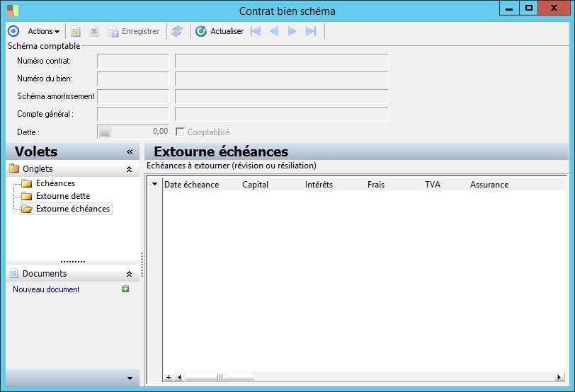Click the new record icon with star
575x392 pixels.
coord(76,31)
